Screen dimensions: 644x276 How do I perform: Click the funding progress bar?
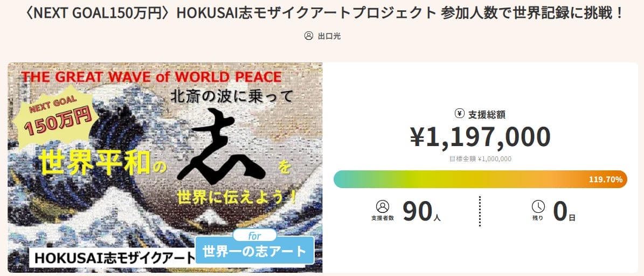[458, 179]
